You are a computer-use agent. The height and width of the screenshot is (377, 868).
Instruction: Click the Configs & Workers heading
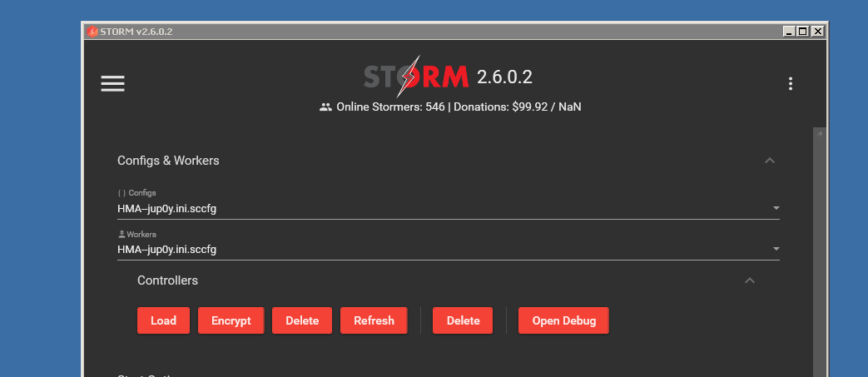tap(168, 161)
